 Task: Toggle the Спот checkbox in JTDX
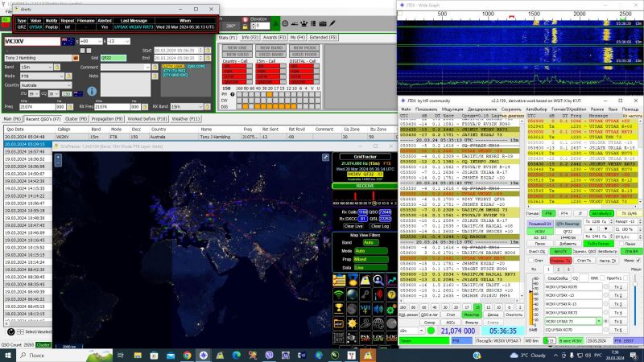click(530, 260)
